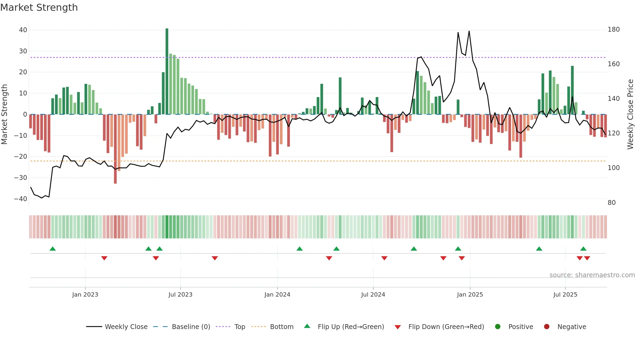This screenshot has width=644, height=362.
Task: Click the '40' tick on left axis
Action: click(23, 30)
